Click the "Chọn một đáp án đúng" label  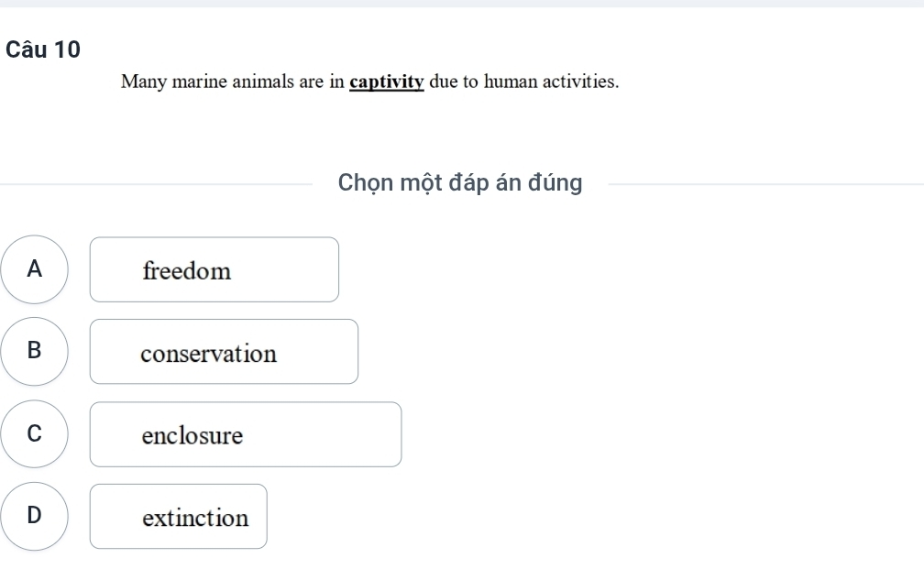460,182
